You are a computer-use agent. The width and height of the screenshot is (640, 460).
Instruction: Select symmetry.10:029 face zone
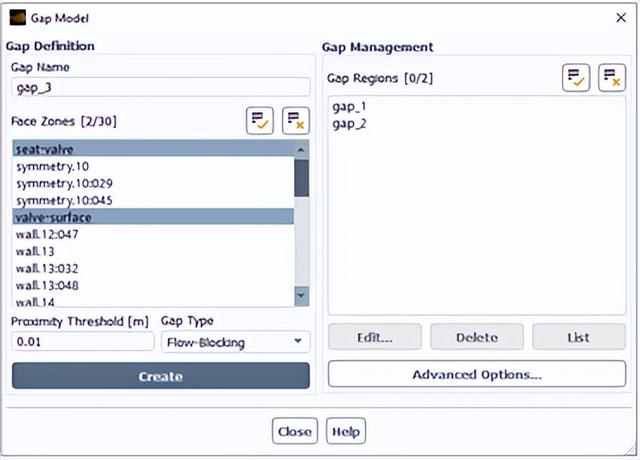click(x=150, y=183)
